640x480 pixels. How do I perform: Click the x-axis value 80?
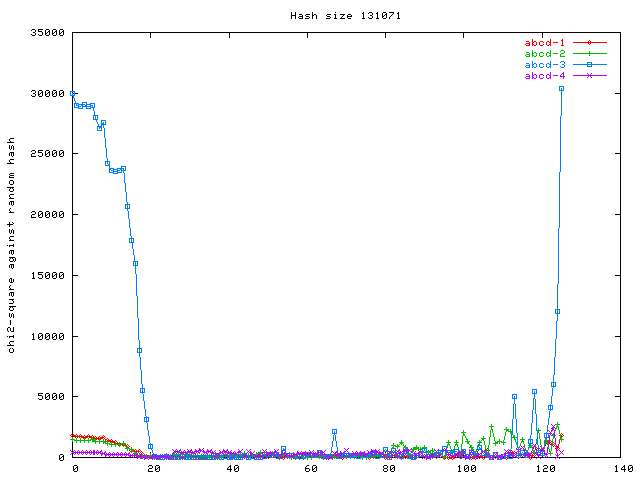(389, 469)
